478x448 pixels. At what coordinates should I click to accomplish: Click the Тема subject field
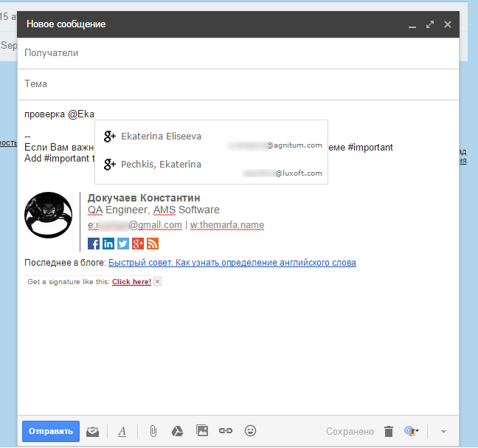coord(238,84)
